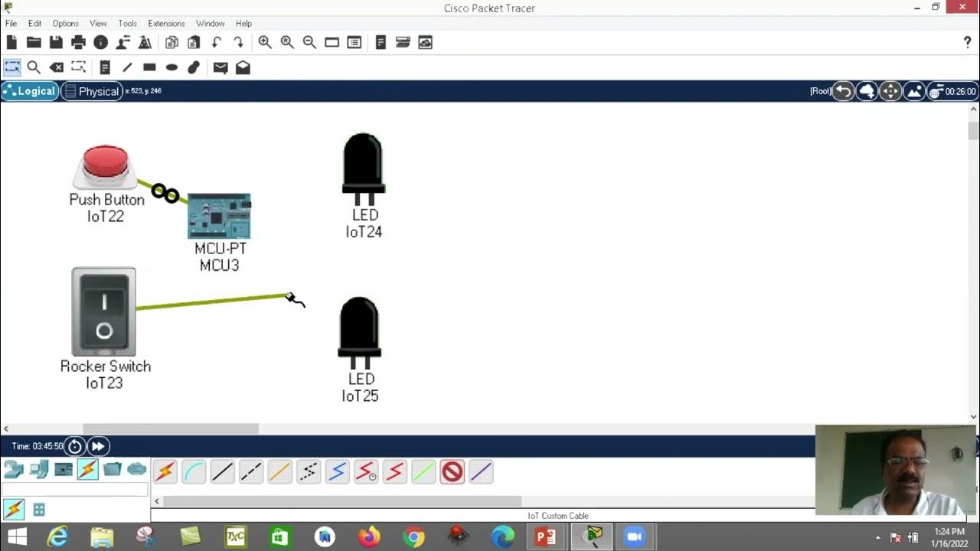Select the Draw Freeform tool

tap(194, 67)
